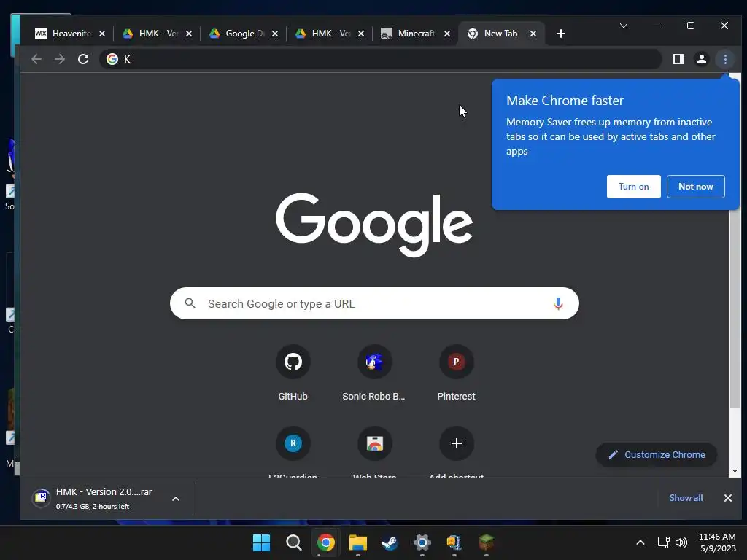Open the network tray icon
The height and width of the screenshot is (560, 747).
(664, 542)
